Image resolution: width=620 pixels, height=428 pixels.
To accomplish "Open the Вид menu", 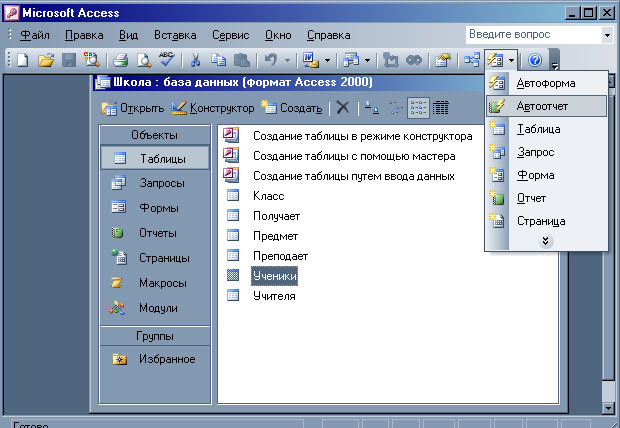I will (x=129, y=35).
